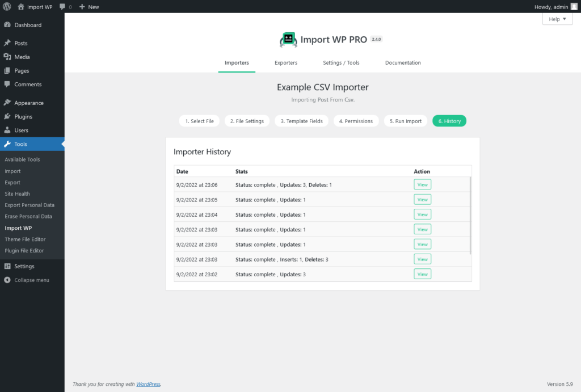Click the Pages icon in sidebar
Image resolution: width=581 pixels, height=392 pixels.
pyautogui.click(x=7, y=70)
